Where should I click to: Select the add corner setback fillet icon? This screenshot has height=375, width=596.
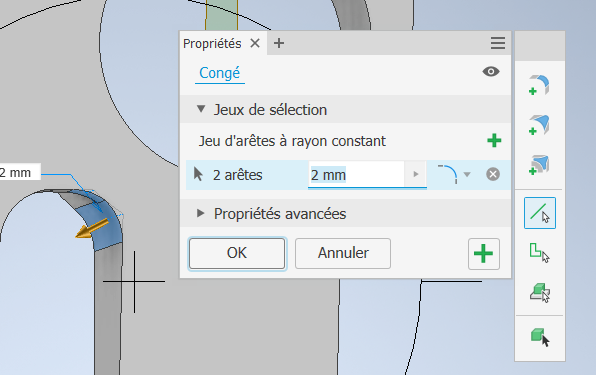point(539,165)
